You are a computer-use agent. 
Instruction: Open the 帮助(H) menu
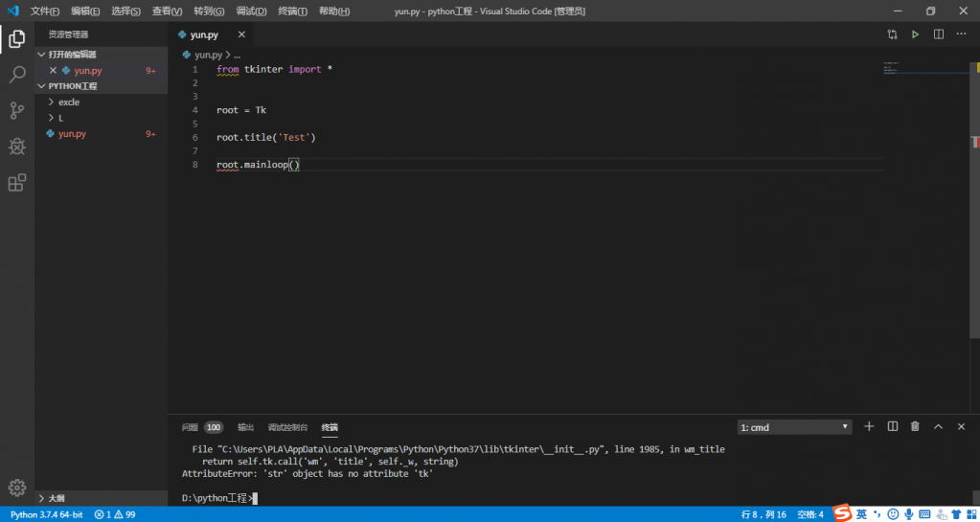(334, 11)
